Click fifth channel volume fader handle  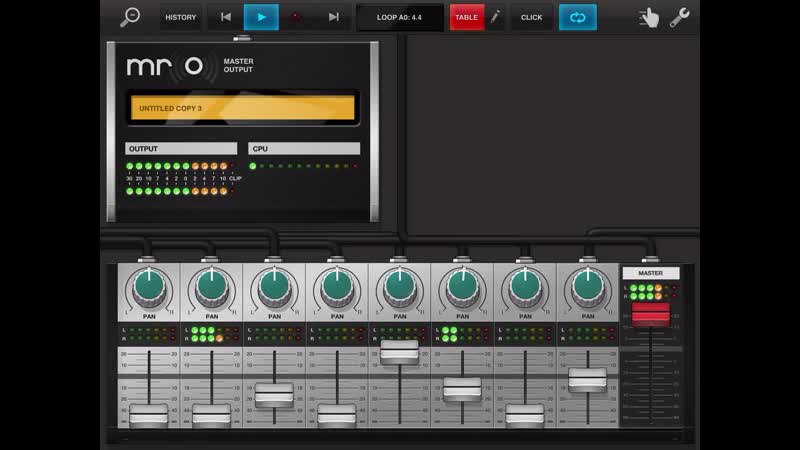pyautogui.click(x=399, y=353)
